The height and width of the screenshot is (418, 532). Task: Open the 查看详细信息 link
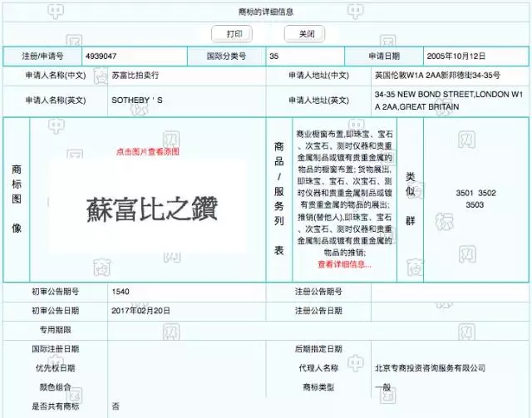pyautogui.click(x=344, y=264)
